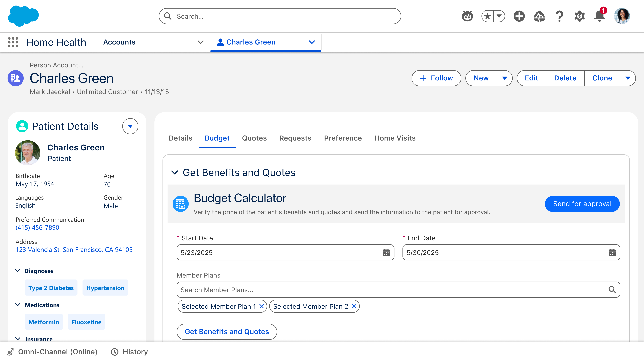This screenshot has height=362, width=644.
Task: Collapse the Diagnoses section
Action: click(x=18, y=271)
